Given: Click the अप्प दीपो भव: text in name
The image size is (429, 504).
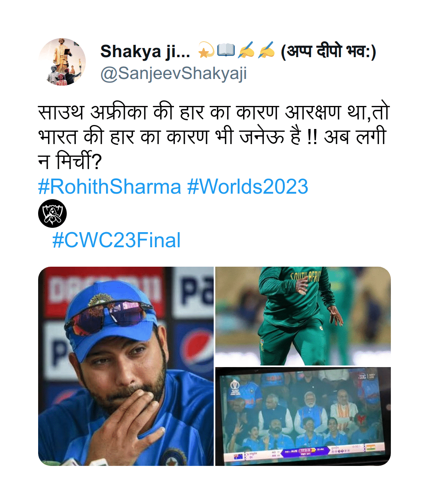Looking at the screenshot, I should [328, 51].
